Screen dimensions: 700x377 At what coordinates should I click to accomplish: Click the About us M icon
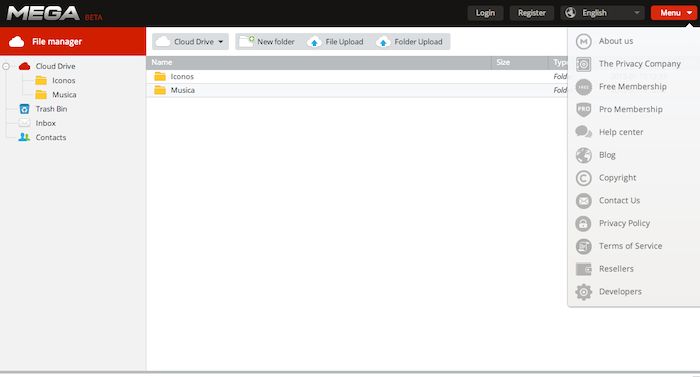(583, 42)
